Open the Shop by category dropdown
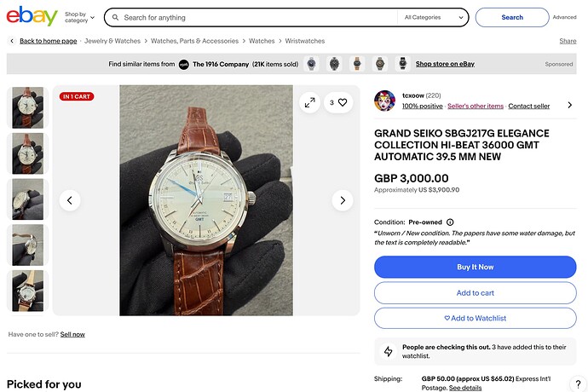 tap(79, 17)
